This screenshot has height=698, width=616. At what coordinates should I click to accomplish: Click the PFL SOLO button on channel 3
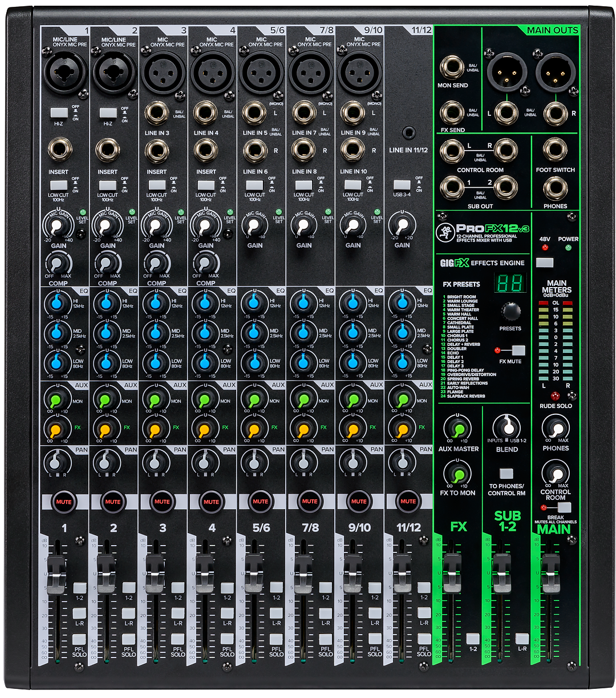pos(177,639)
